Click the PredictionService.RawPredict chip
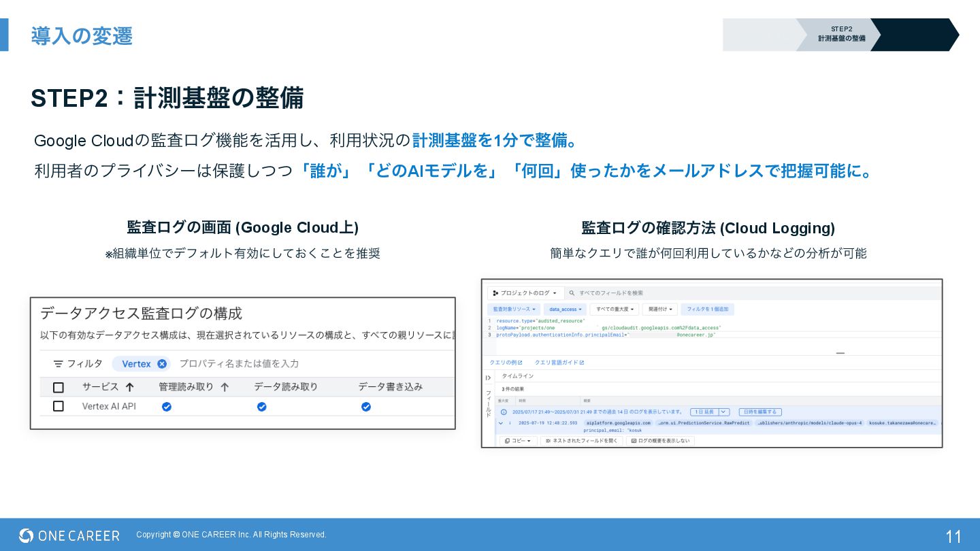The height and width of the screenshot is (551, 980). pos(704,423)
